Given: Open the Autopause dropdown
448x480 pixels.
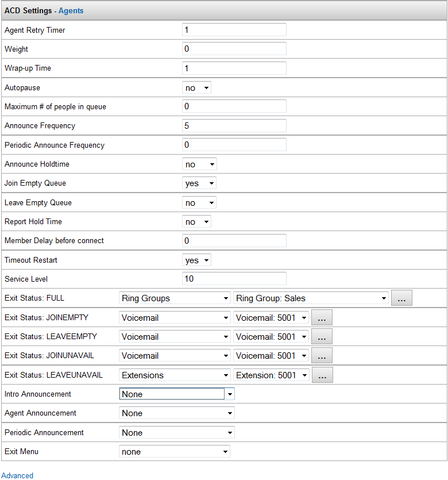Looking at the screenshot, I should [x=197, y=88].
